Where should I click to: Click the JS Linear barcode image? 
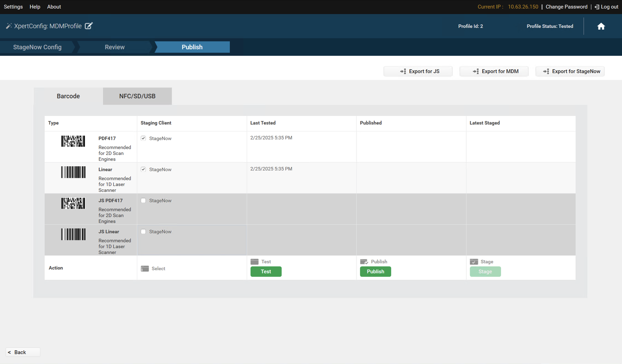(73, 234)
